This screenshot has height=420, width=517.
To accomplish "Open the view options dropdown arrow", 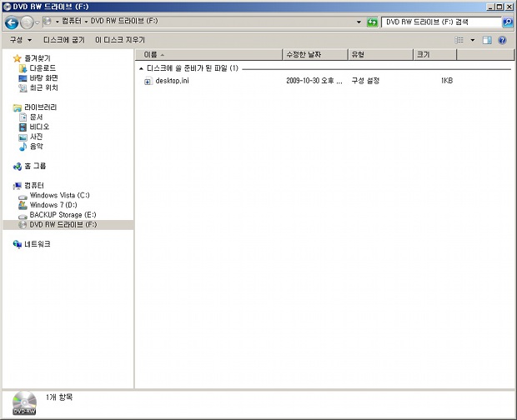I will tap(473, 40).
